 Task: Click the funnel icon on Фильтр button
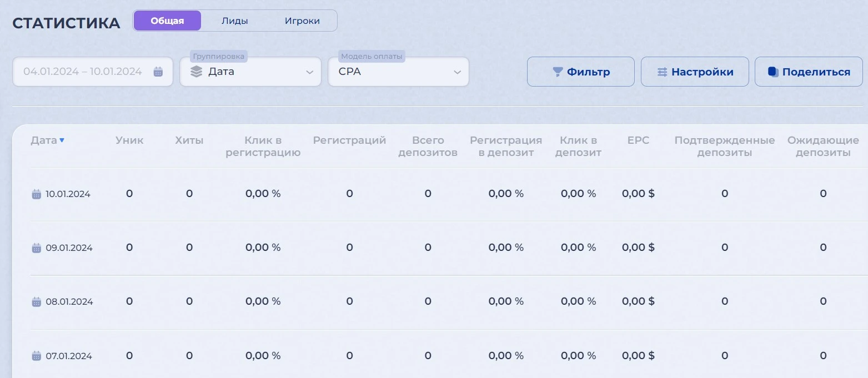point(558,72)
